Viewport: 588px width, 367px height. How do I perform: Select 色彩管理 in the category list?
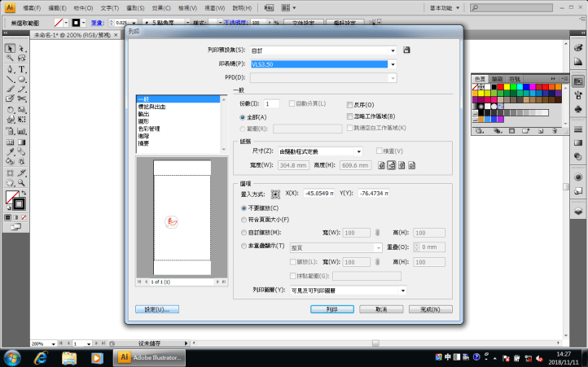tap(150, 129)
